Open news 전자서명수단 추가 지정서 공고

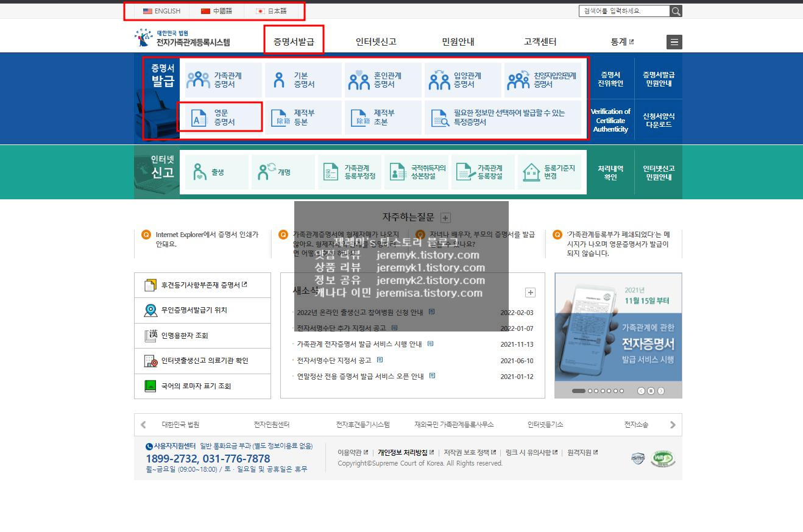click(x=341, y=328)
